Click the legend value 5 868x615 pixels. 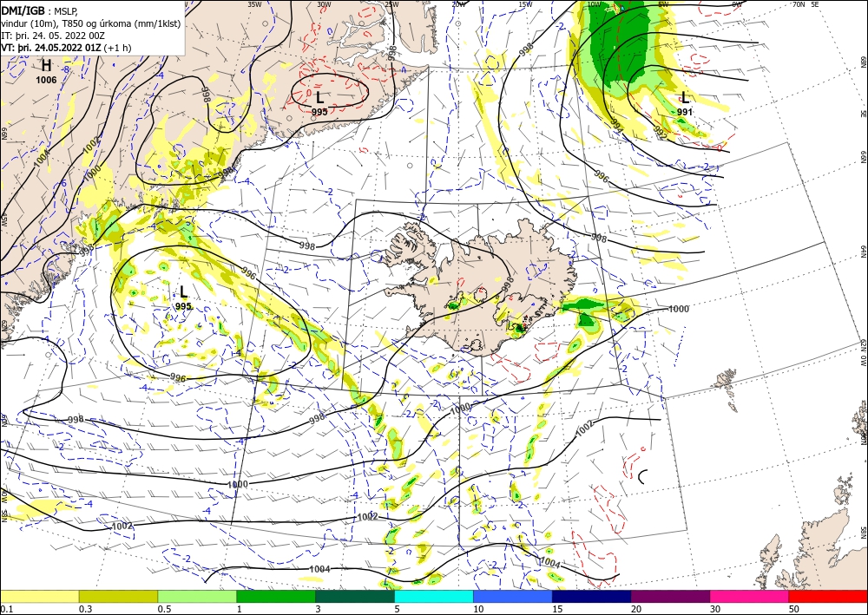[x=398, y=609]
